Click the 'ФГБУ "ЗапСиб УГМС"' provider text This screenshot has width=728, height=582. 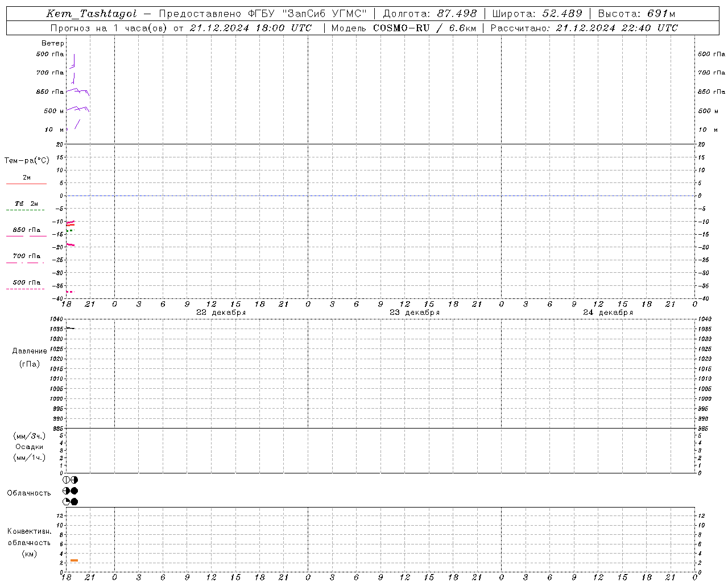coord(308,14)
